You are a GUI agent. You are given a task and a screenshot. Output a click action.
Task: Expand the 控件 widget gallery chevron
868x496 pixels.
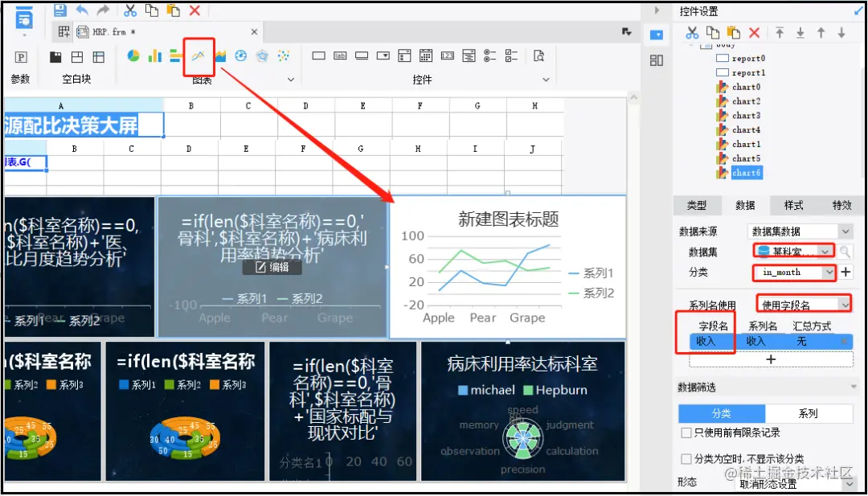(x=547, y=80)
